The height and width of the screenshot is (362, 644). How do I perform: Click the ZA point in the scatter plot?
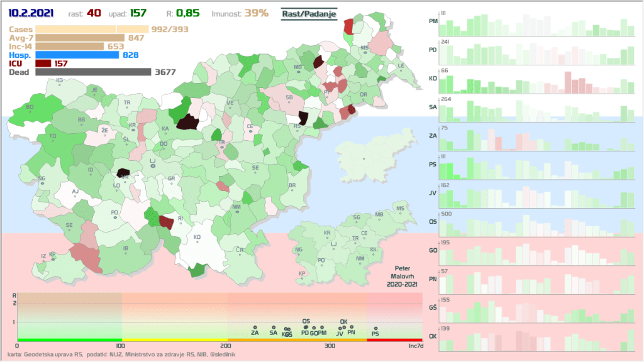coord(255,327)
